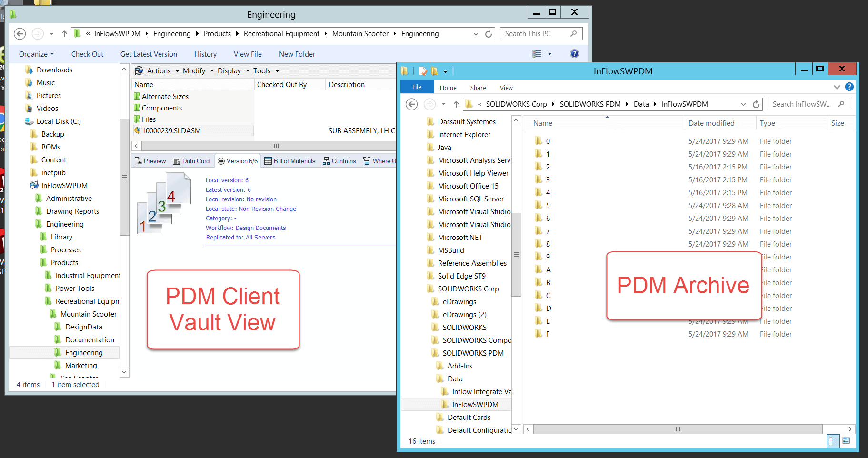
Task: Toggle details view in InFlowSWPDM status bar
Action: [x=833, y=441]
